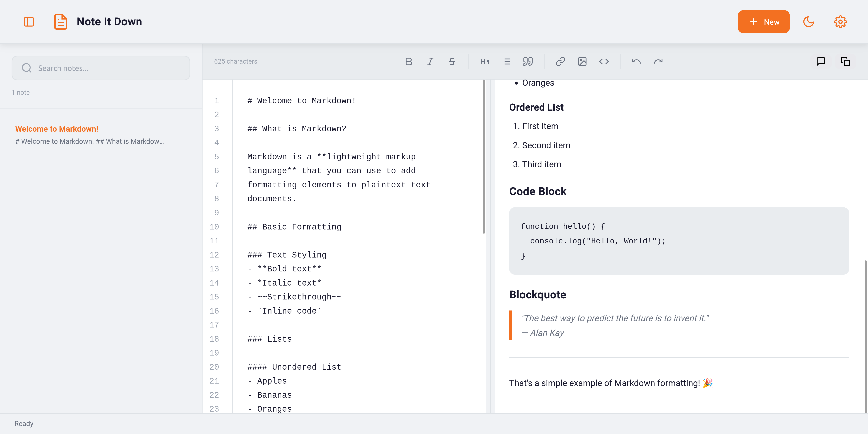The height and width of the screenshot is (434, 868).
Task: Open settings with the gear icon
Action: tap(840, 22)
